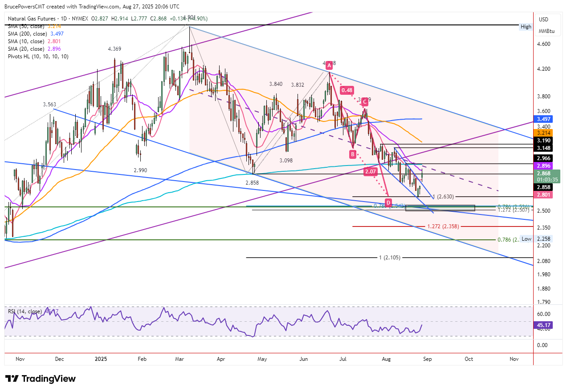Click the blue 3.497 price axis tag

543,120
